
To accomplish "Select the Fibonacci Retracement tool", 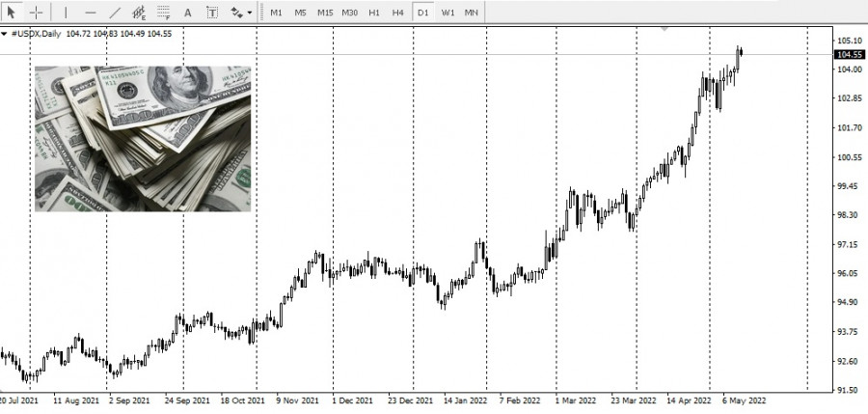I will tap(163, 13).
